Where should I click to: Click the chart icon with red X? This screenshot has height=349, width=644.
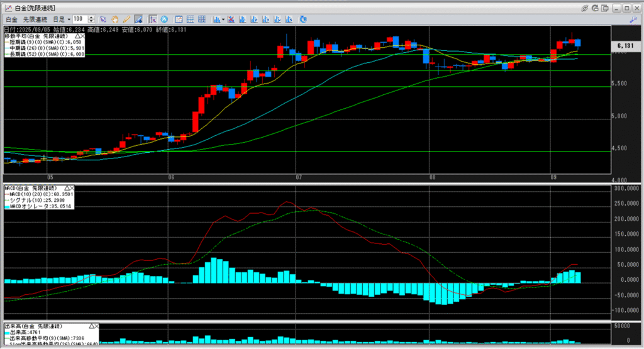(233, 19)
